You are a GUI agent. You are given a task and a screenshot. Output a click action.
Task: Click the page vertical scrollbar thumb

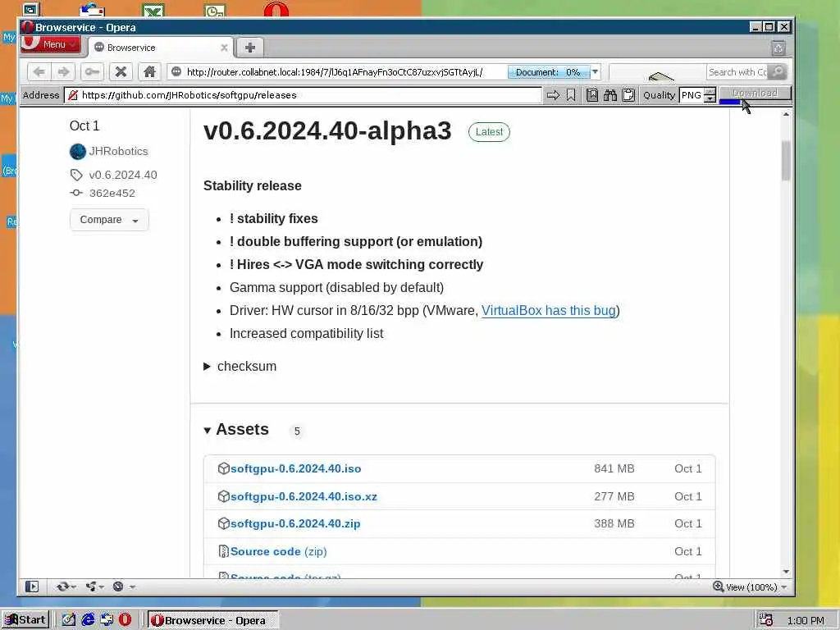pyautogui.click(x=786, y=160)
